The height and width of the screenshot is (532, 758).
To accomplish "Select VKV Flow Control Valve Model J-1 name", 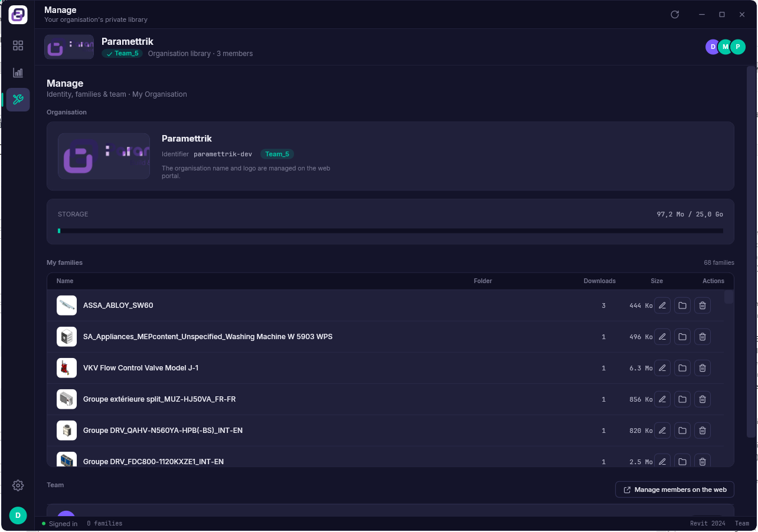I will (x=141, y=368).
